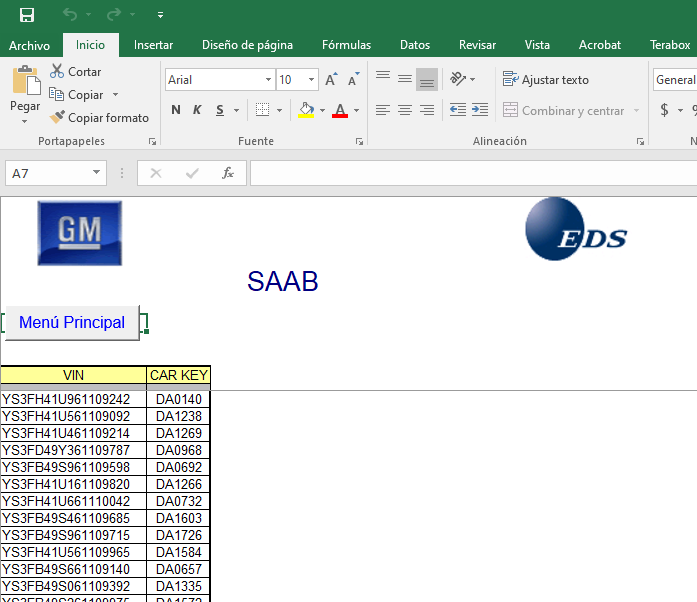Open the Arial font name dropdown

point(268,80)
